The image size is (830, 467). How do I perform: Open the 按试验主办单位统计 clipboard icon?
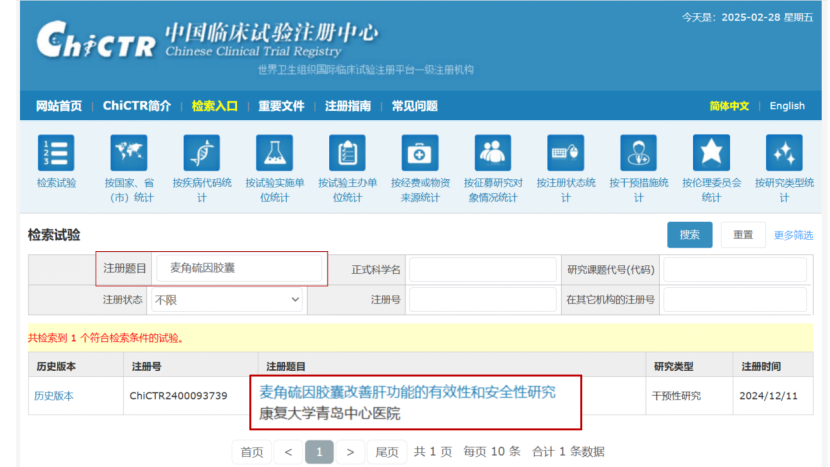347,153
